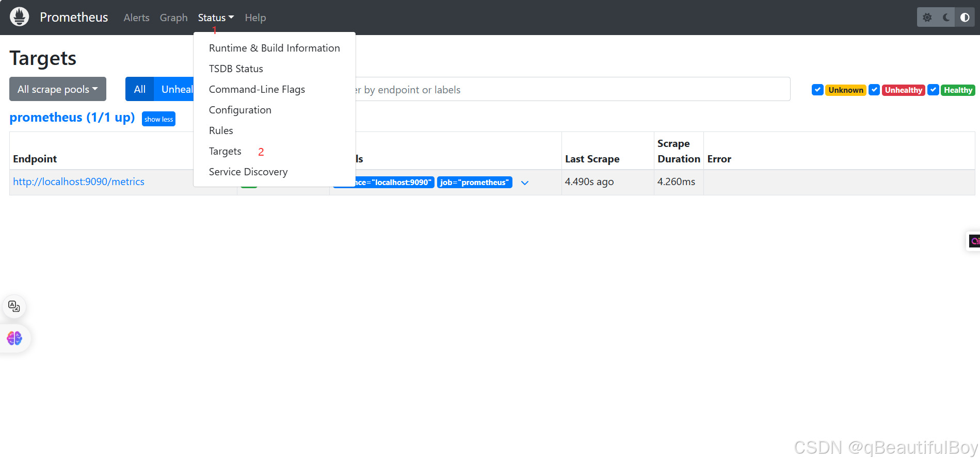Click the show less button
The height and width of the screenshot is (464, 980).
click(x=158, y=119)
